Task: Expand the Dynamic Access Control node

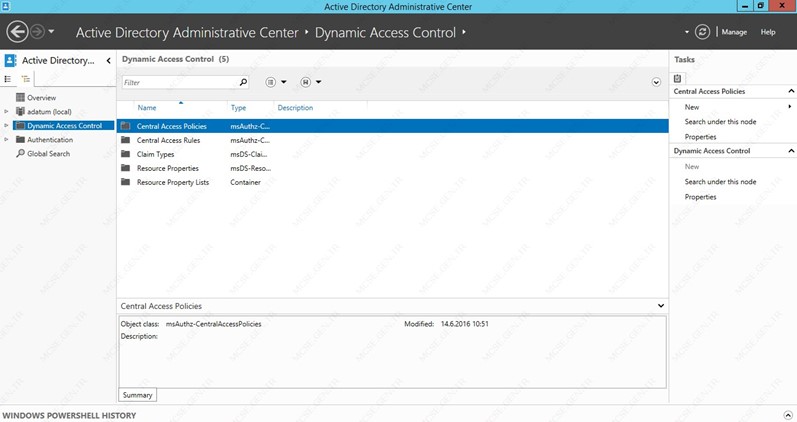Action: point(6,125)
